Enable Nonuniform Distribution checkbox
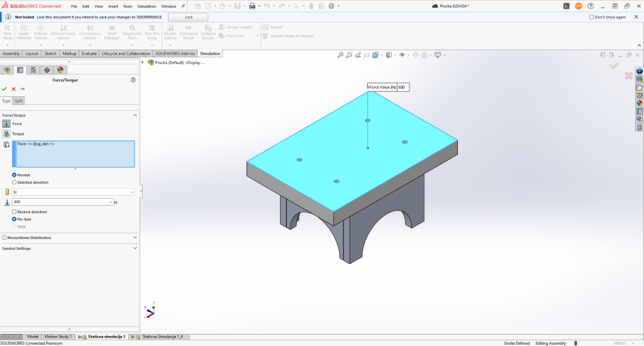Screen dimensions: 644x346 pos(4,238)
